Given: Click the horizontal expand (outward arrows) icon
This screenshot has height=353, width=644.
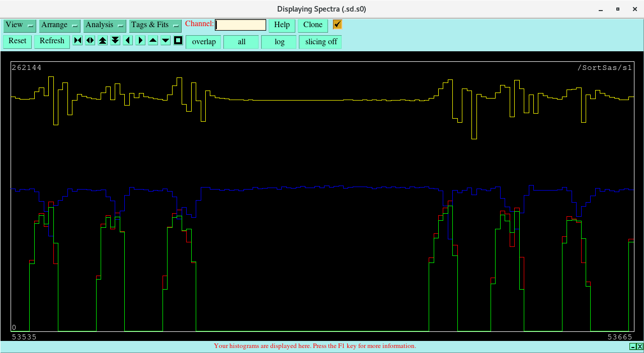Looking at the screenshot, I should [x=90, y=41].
